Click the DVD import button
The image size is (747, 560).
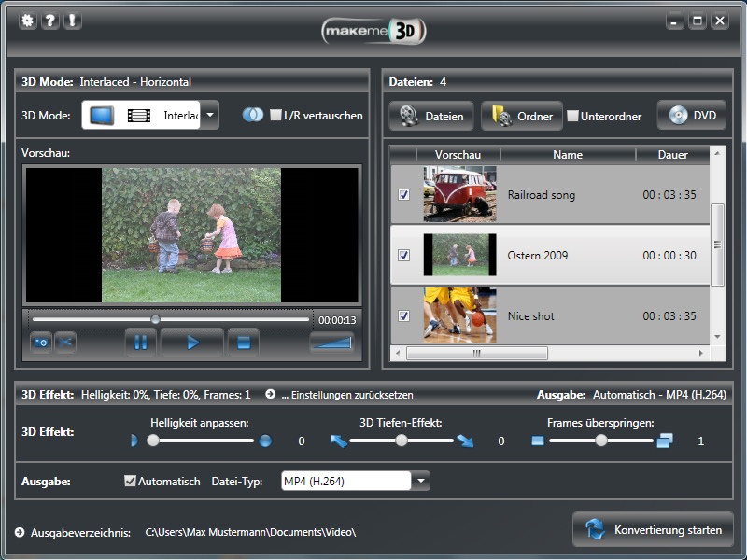pos(692,116)
